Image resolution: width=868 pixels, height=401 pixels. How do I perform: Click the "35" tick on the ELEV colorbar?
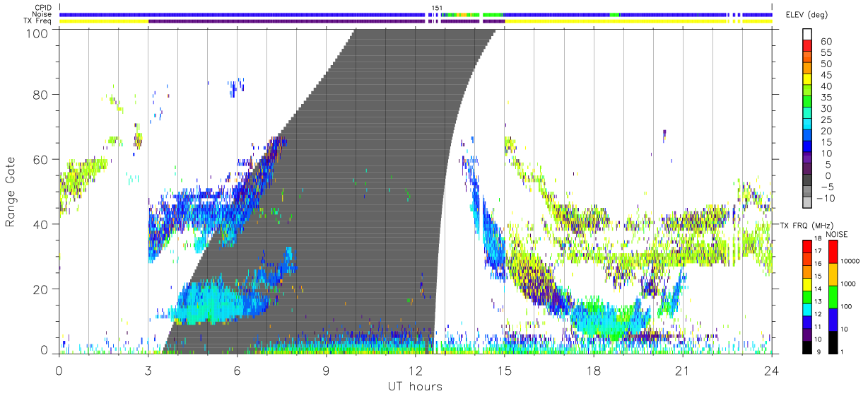(826, 98)
